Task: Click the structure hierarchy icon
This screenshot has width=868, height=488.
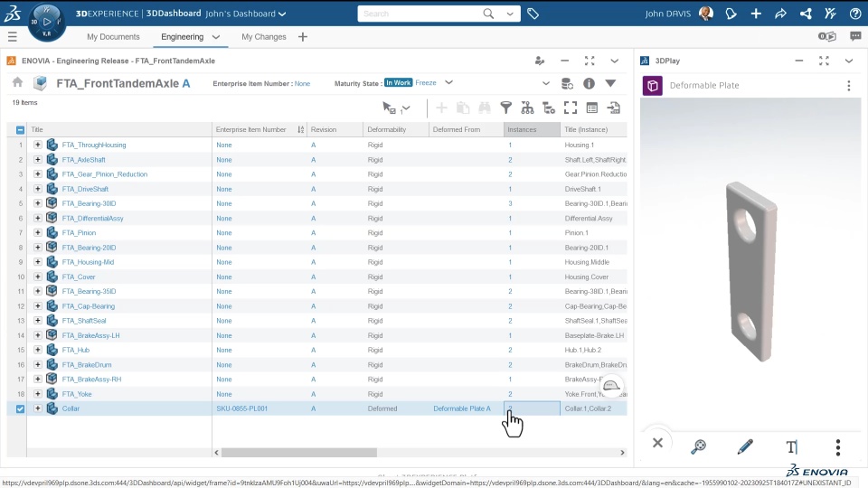Action: (x=527, y=108)
